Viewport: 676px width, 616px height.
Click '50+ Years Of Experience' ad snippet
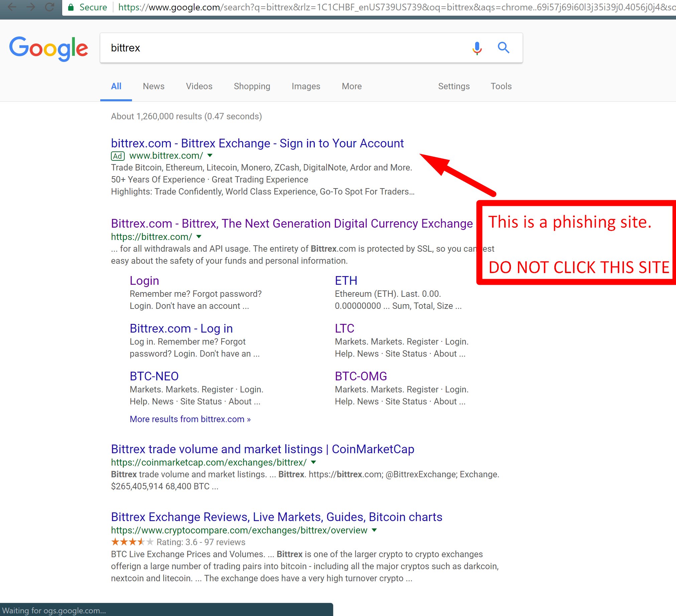(158, 180)
